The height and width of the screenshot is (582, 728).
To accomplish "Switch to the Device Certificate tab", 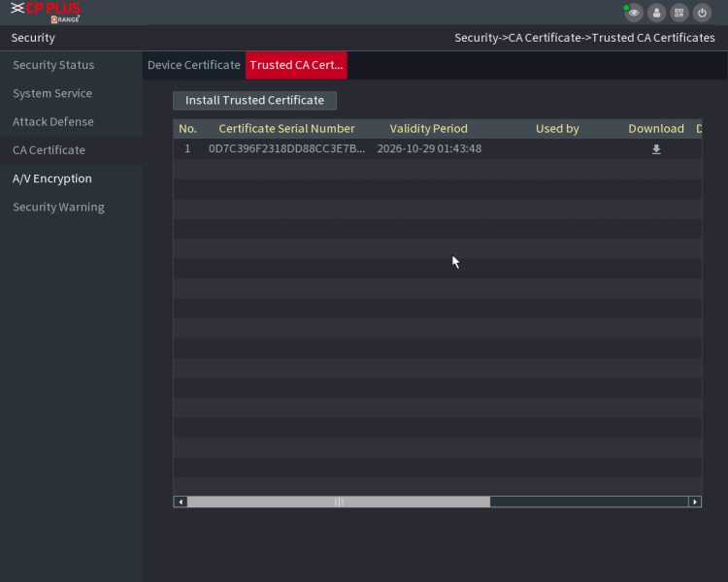I will tap(194, 65).
